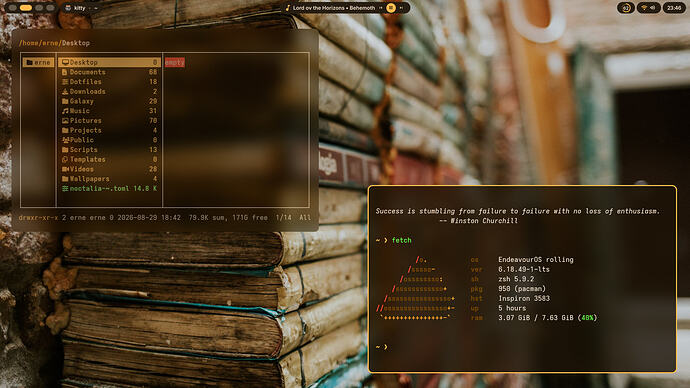Select the Galaxy folder row
This screenshot has width=690, height=388.
tap(110, 101)
